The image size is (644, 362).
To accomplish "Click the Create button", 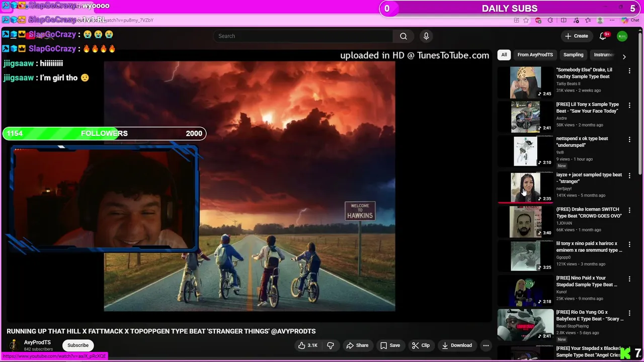I will (577, 36).
